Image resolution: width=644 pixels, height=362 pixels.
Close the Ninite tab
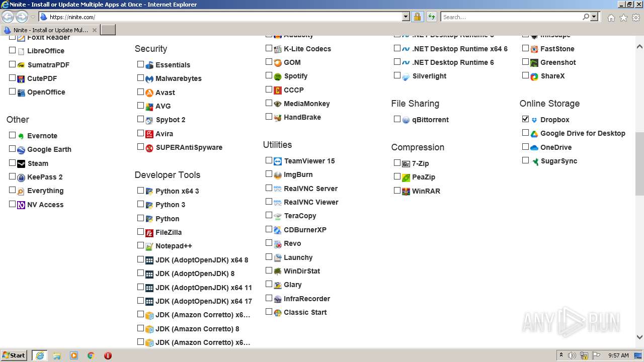pos(94,30)
